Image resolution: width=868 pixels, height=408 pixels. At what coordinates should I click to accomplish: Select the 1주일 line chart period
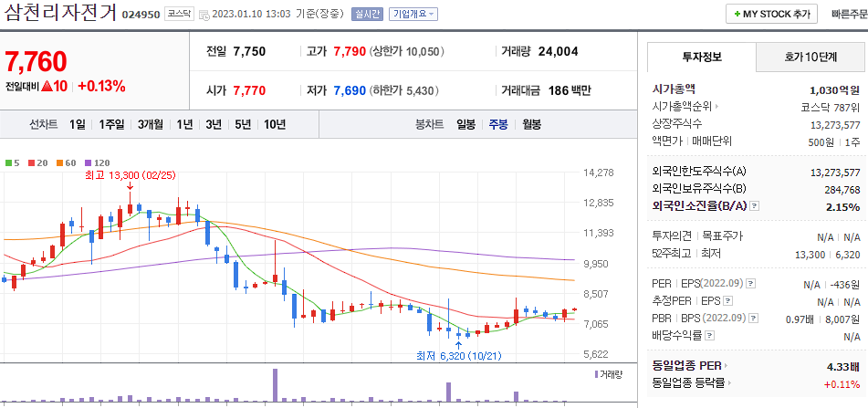[111, 124]
